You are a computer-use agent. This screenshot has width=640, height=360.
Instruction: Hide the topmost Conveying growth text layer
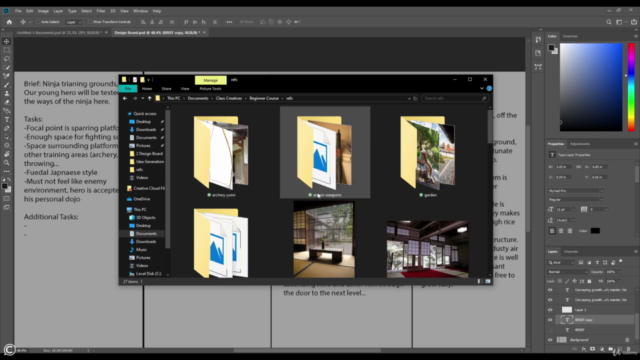coord(550,290)
